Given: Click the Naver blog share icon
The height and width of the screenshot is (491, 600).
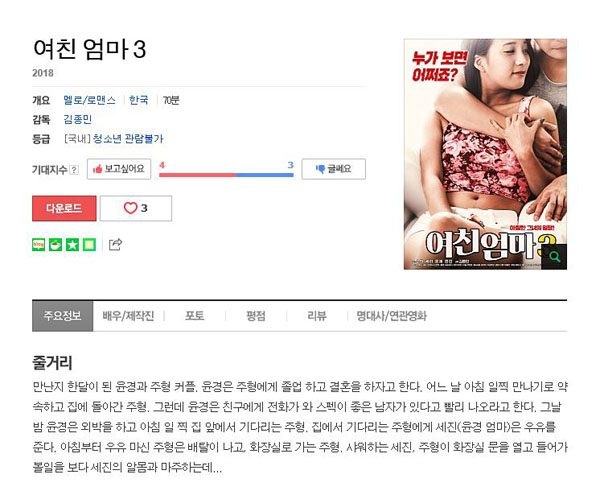Looking at the screenshot, I should point(39,245).
